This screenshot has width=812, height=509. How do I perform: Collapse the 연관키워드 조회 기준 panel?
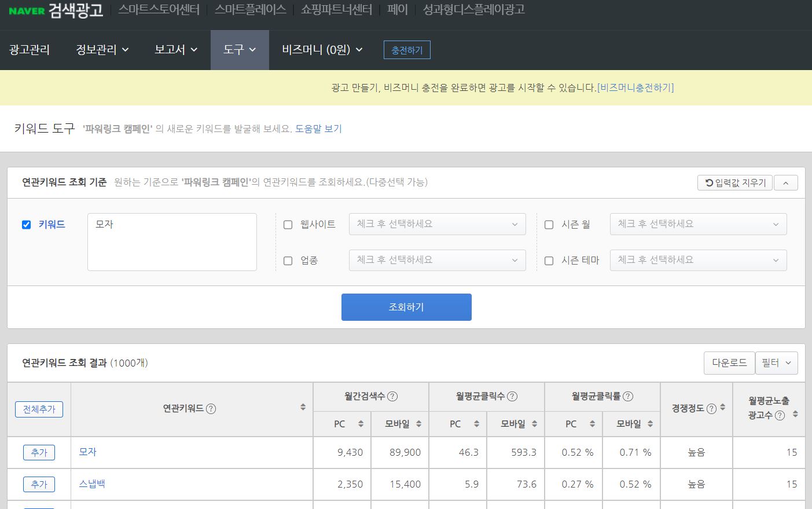[x=785, y=183]
